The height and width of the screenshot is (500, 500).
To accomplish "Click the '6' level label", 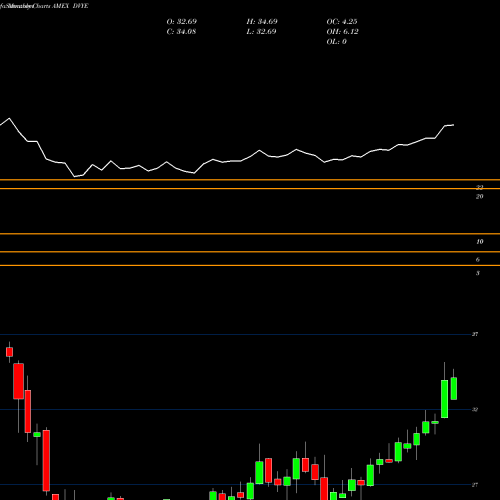I will pos(478,260).
